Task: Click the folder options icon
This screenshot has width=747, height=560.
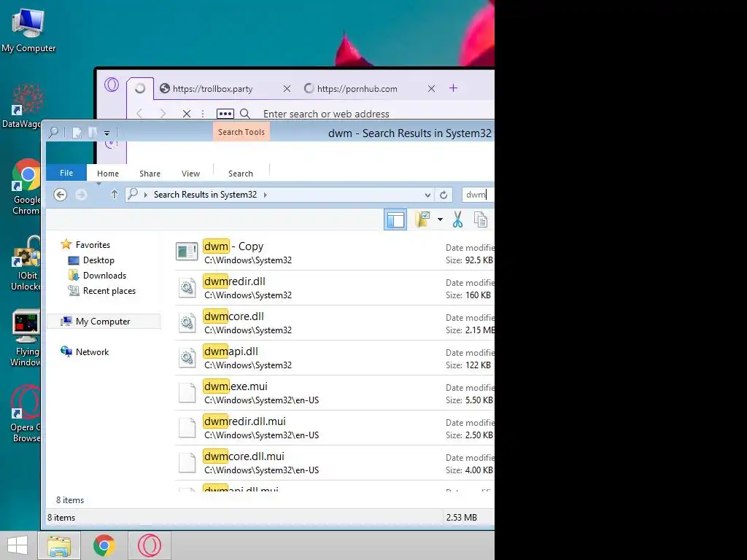Action: pos(422,219)
